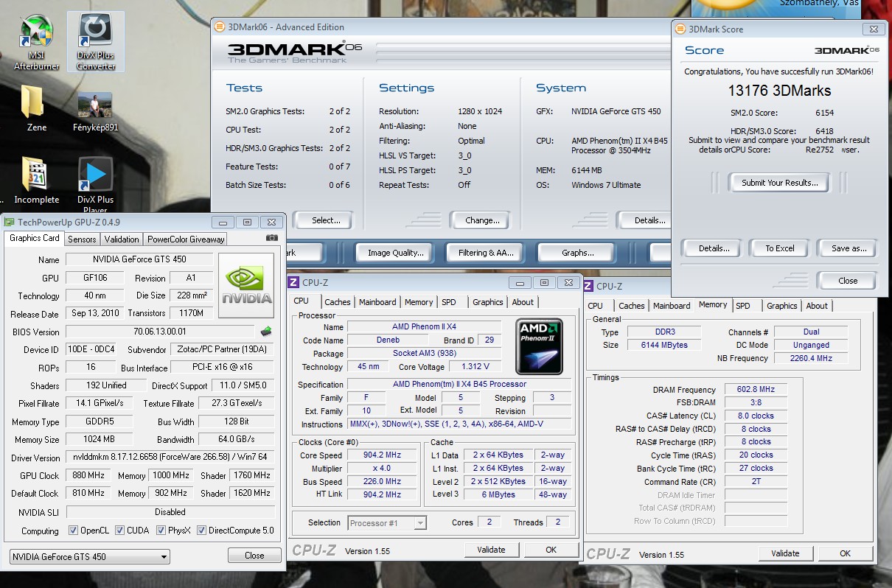The width and height of the screenshot is (892, 588).
Task: Open CPU tab in CPU-Z Memory window
Action: pyautogui.click(x=596, y=306)
